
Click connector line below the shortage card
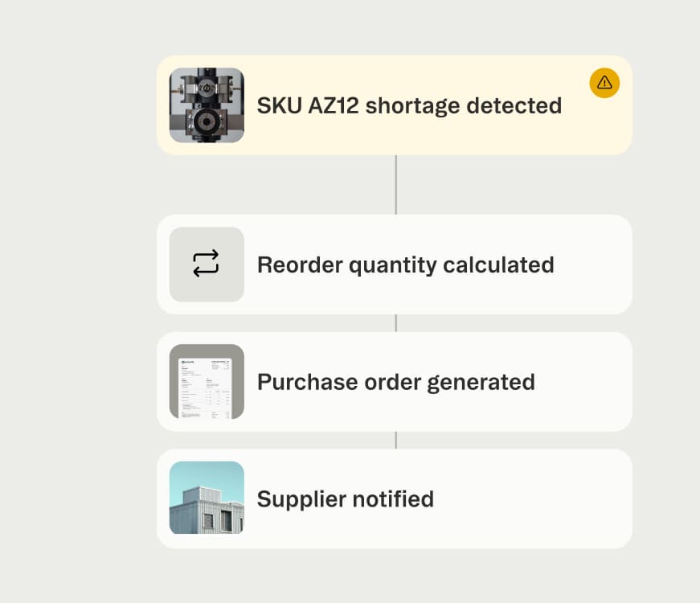(395, 184)
